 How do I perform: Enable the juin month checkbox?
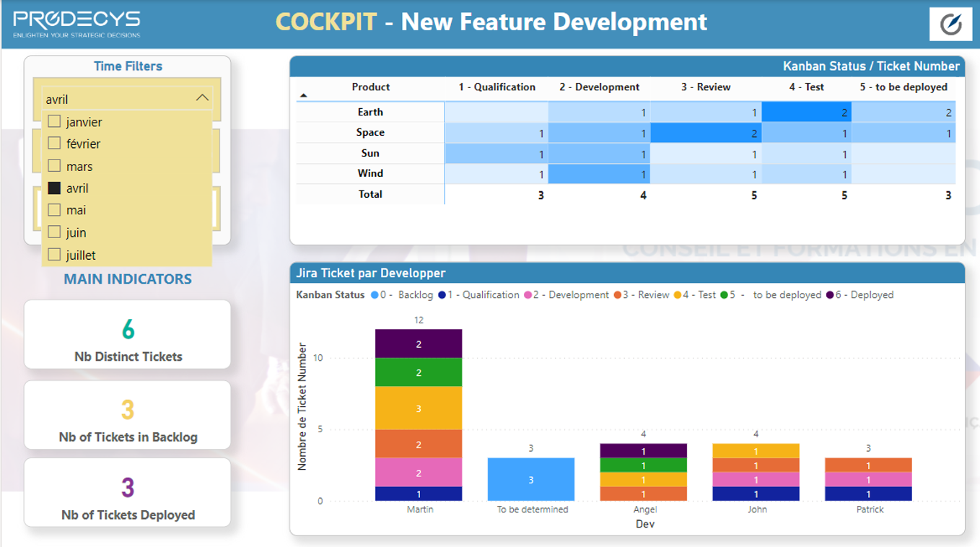point(54,232)
